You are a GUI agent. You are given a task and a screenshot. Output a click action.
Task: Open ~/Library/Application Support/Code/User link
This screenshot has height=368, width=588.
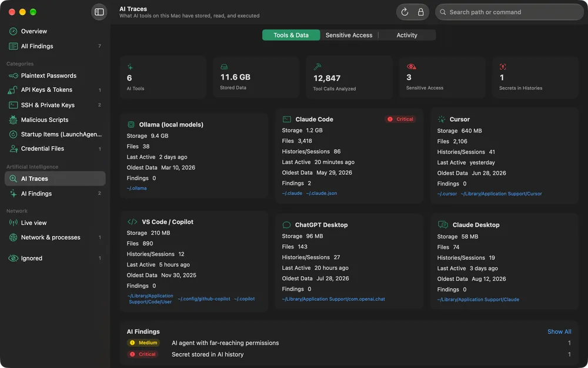pyautogui.click(x=150, y=299)
